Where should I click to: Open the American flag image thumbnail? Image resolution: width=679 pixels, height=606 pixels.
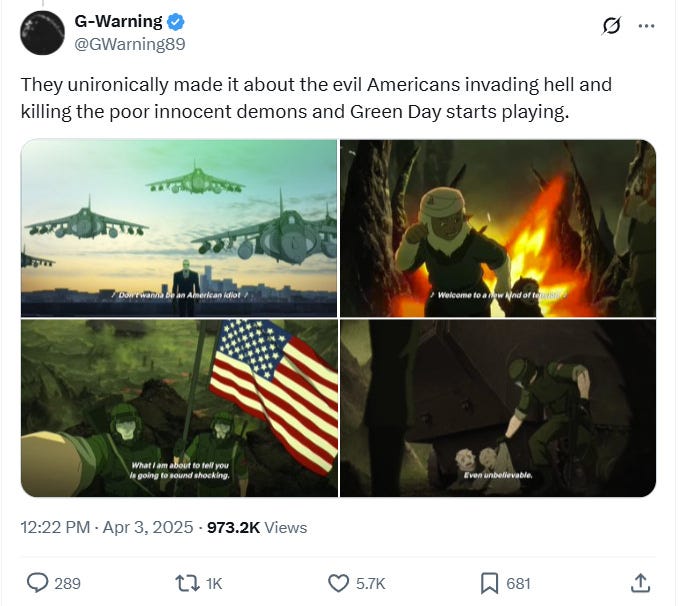(x=179, y=408)
